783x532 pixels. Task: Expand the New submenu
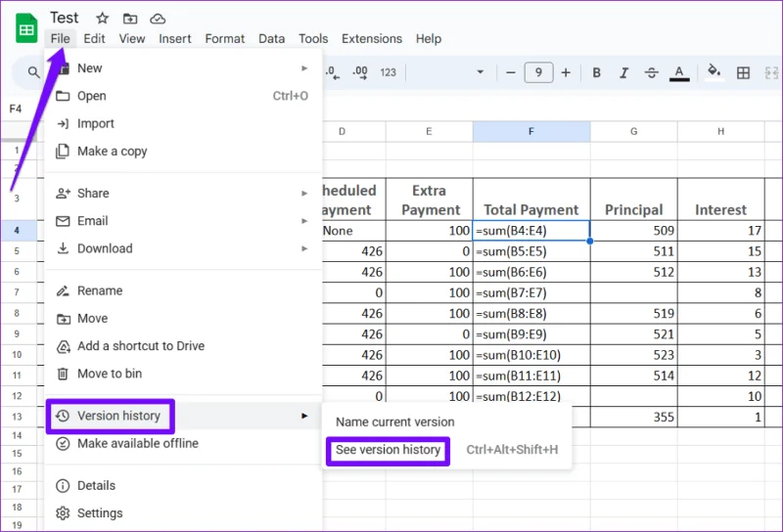click(183, 68)
